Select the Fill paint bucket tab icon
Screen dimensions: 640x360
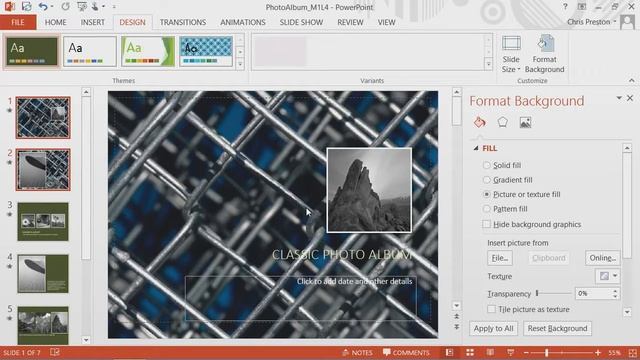click(x=480, y=122)
